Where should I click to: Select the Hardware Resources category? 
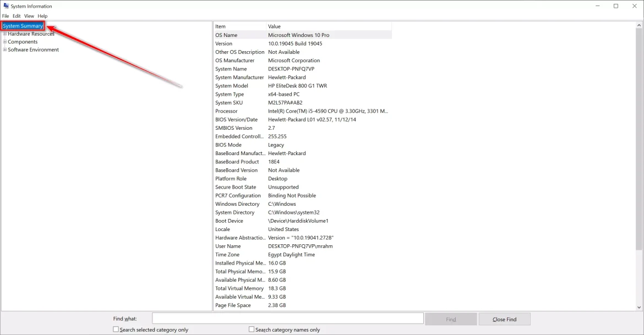31,34
